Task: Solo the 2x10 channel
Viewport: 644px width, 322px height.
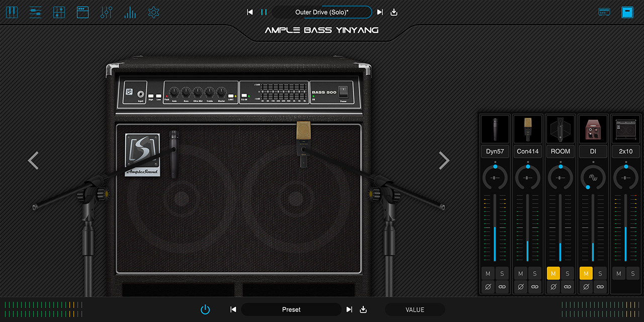Action: (633, 274)
